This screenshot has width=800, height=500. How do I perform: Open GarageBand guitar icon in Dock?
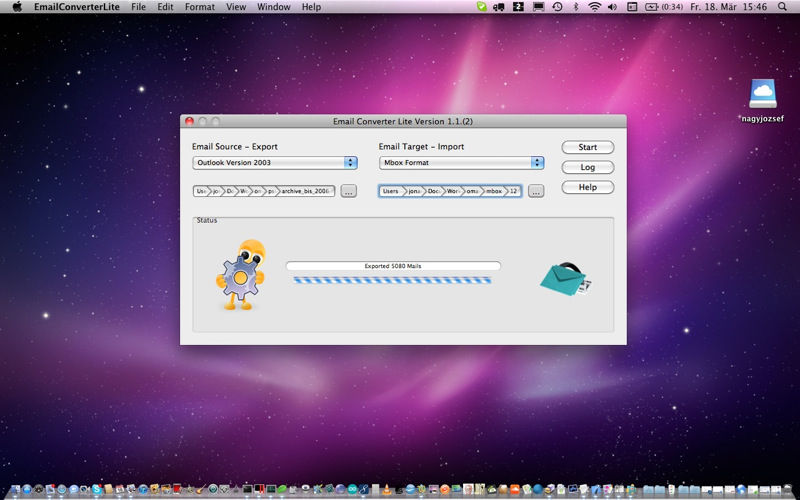coord(201,490)
